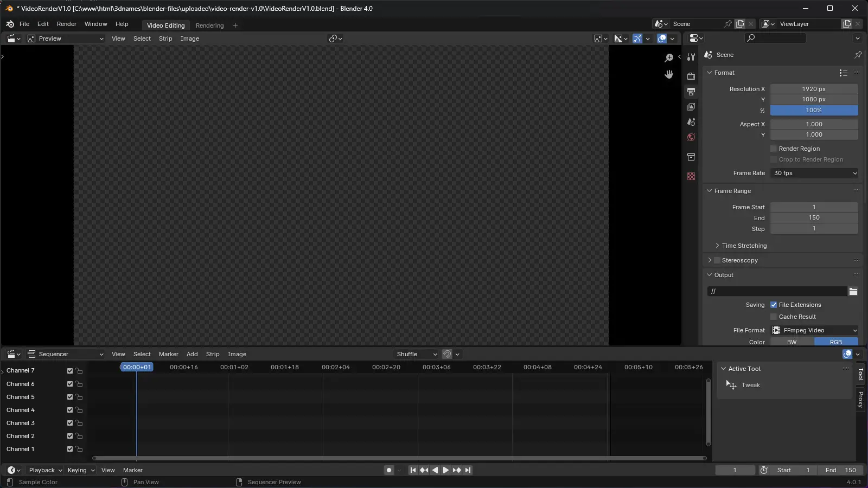Open the Preview view type dropdown

pos(65,38)
